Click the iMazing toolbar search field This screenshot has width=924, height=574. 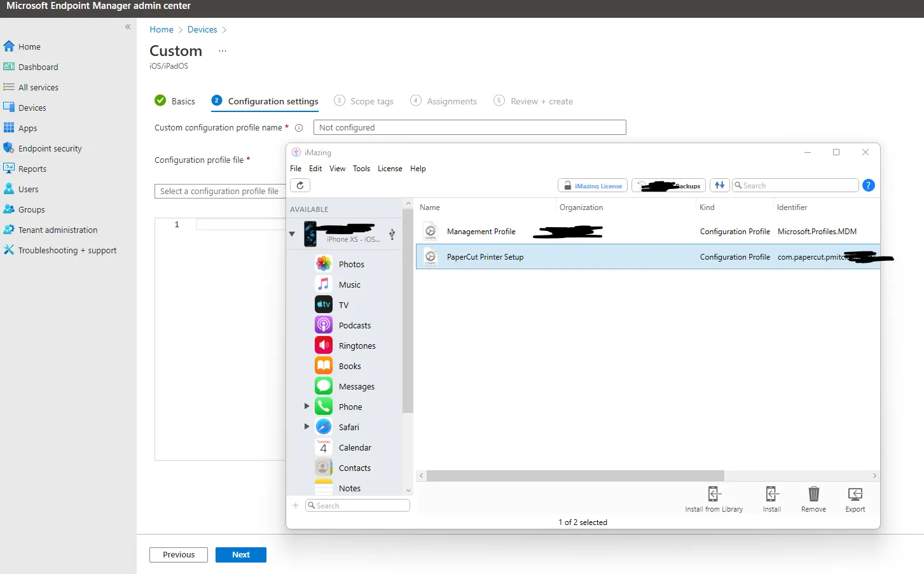pyautogui.click(x=795, y=185)
